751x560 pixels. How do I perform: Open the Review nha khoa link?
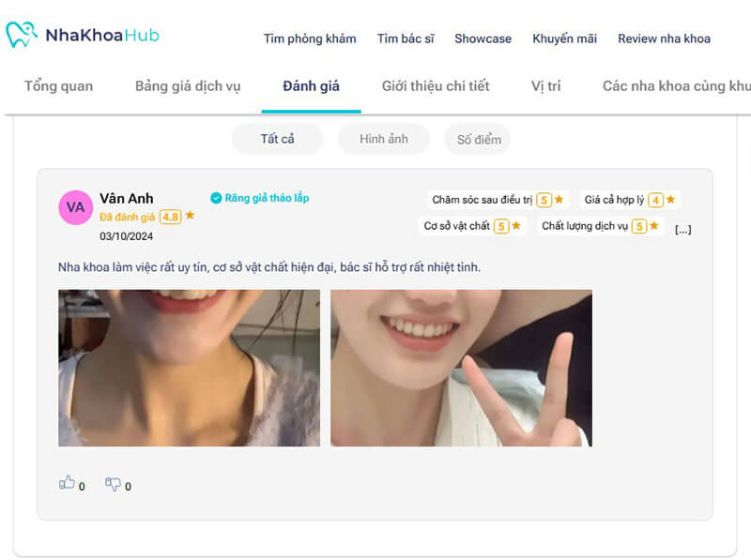664,38
